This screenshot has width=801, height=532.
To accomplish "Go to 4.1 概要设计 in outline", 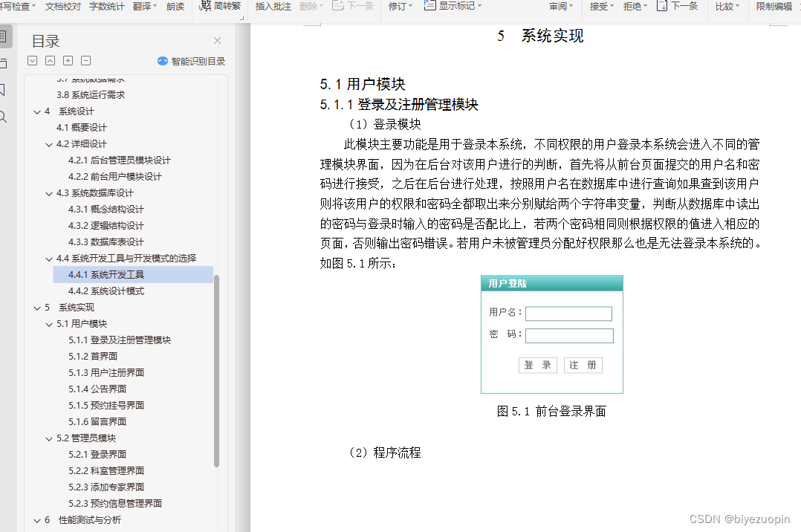I will (81, 128).
